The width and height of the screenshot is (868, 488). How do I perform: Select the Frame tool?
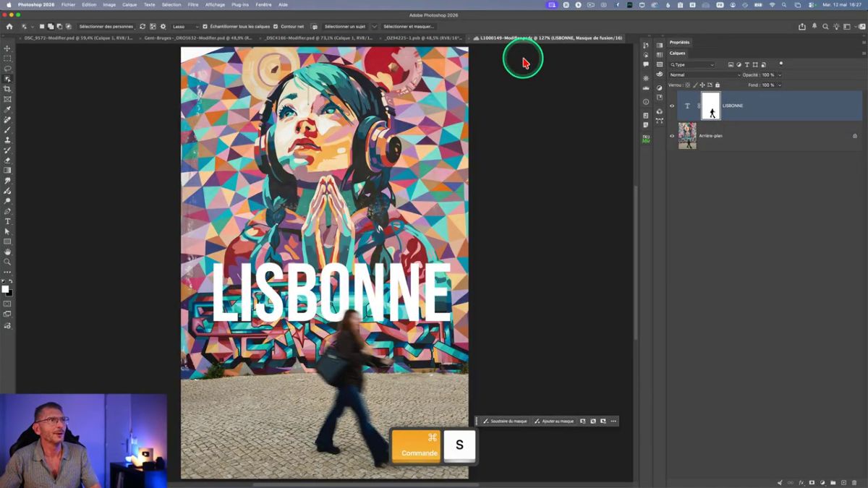[x=7, y=99]
